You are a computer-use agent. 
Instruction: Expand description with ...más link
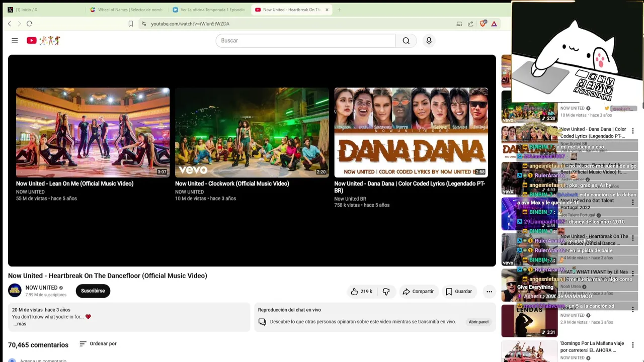click(20, 324)
